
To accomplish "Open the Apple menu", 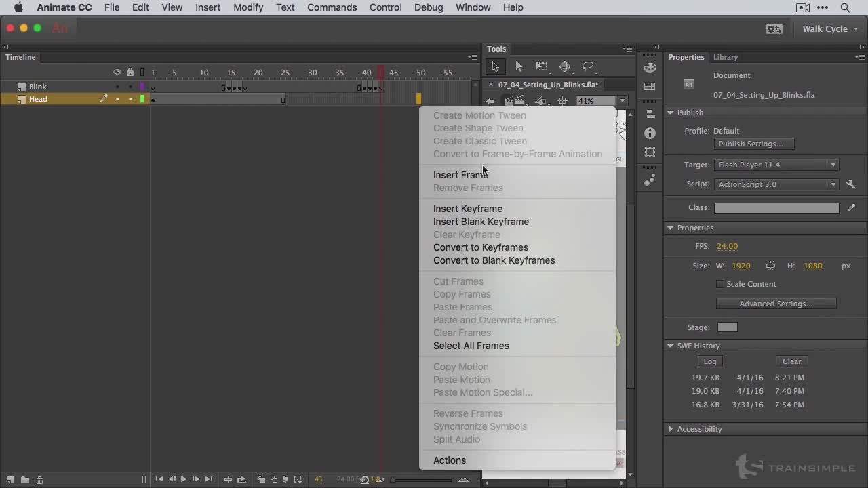I will click(x=18, y=7).
